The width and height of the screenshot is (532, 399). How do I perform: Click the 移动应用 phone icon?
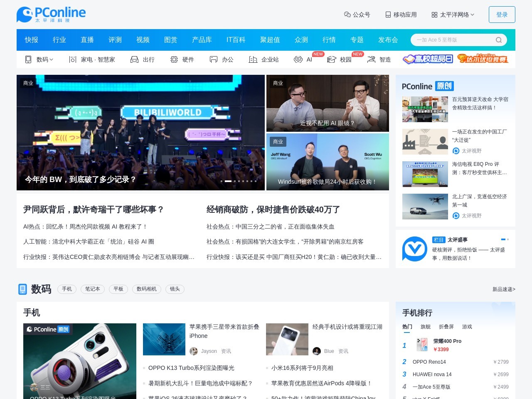tap(388, 15)
